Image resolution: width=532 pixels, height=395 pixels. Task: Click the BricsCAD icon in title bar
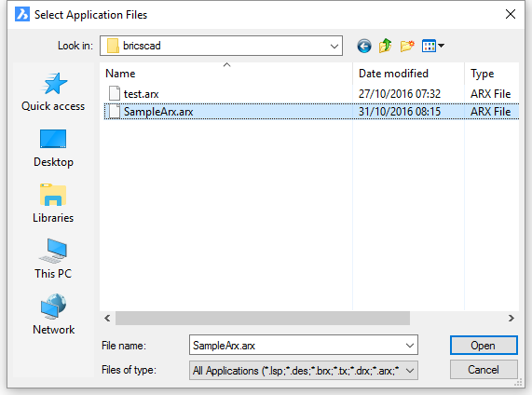22,14
